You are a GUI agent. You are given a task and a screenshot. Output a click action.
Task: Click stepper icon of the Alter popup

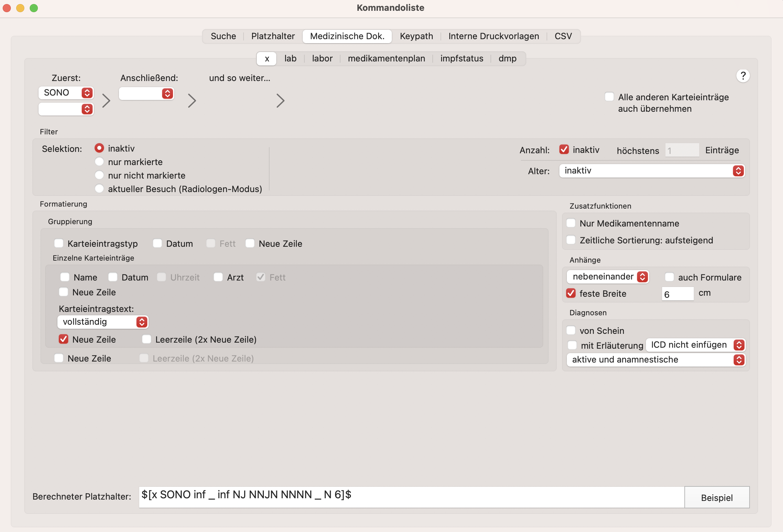click(x=738, y=171)
